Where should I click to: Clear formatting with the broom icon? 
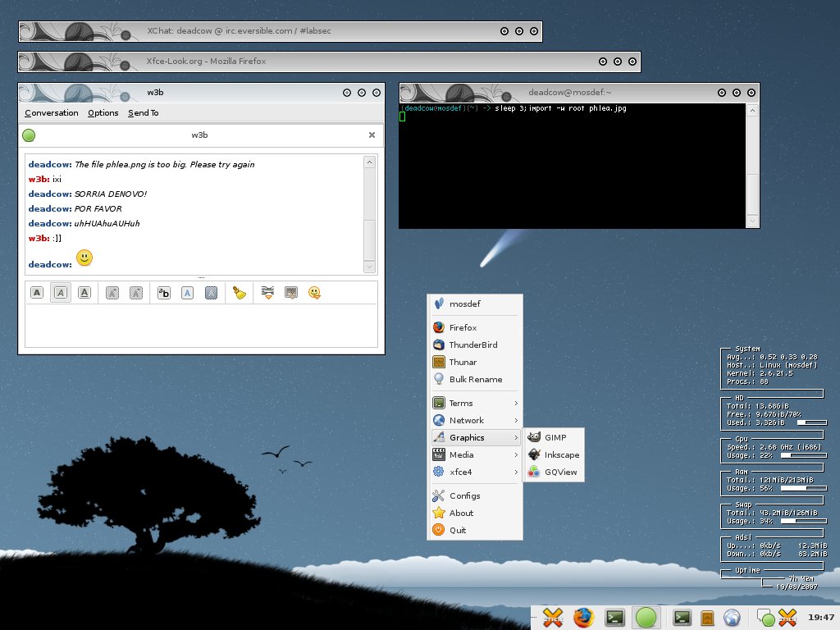239,293
